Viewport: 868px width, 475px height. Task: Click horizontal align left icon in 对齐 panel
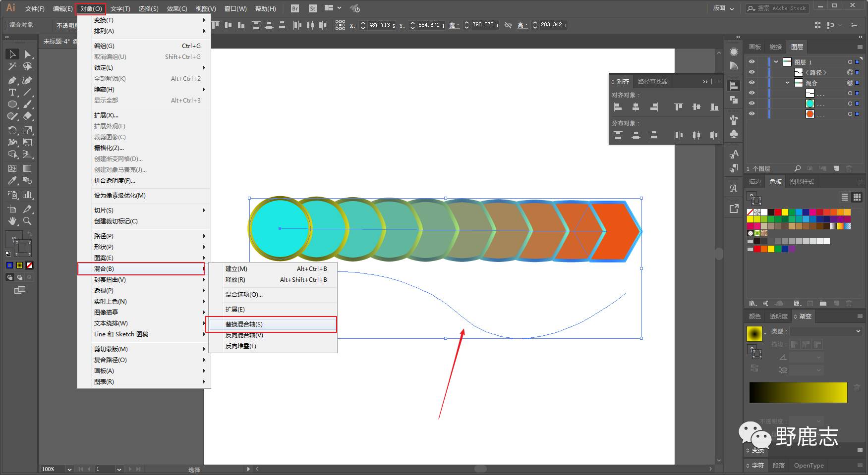click(618, 106)
